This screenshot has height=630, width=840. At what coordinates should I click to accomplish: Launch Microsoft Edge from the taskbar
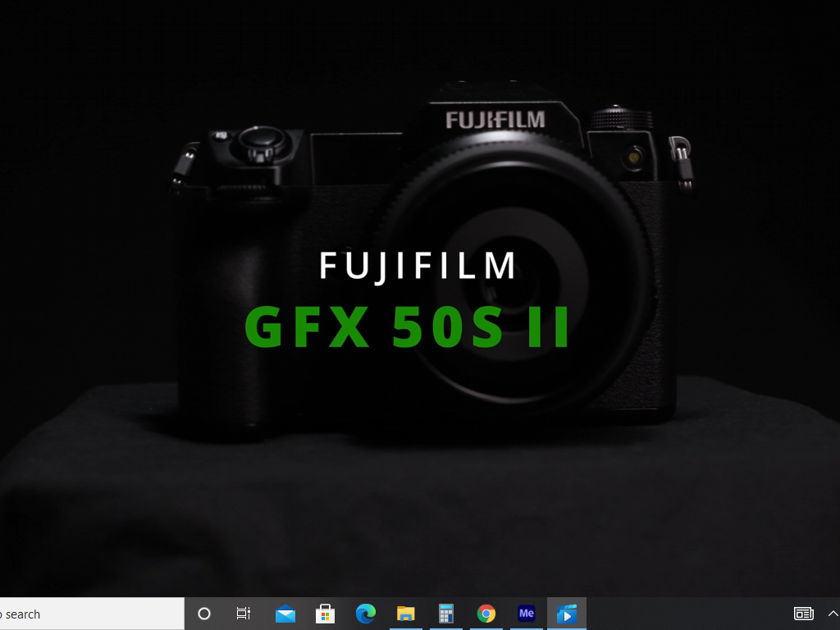pos(366,614)
